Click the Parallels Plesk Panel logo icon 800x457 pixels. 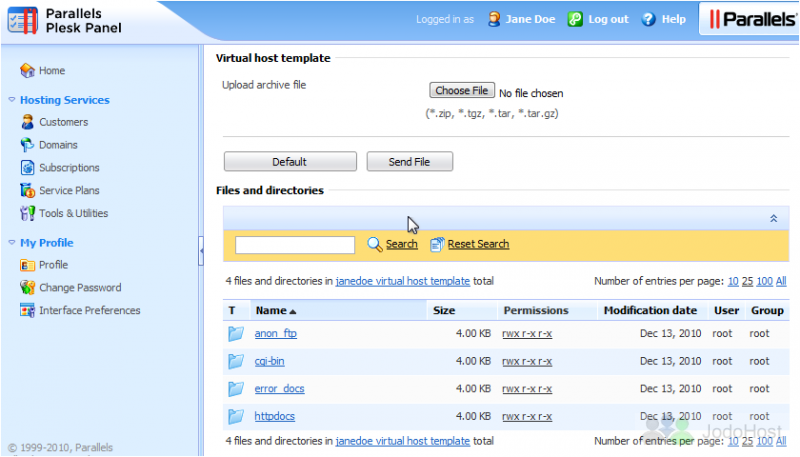(23, 20)
